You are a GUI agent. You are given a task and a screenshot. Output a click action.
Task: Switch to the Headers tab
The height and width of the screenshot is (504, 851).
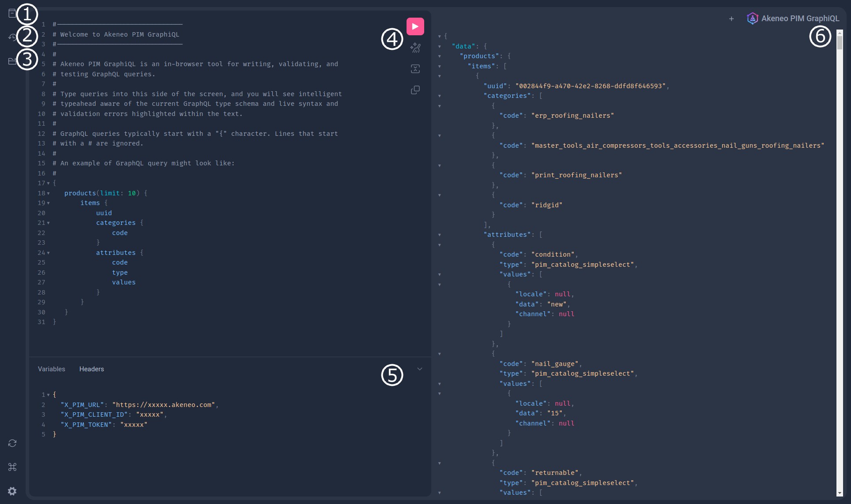pos(91,369)
